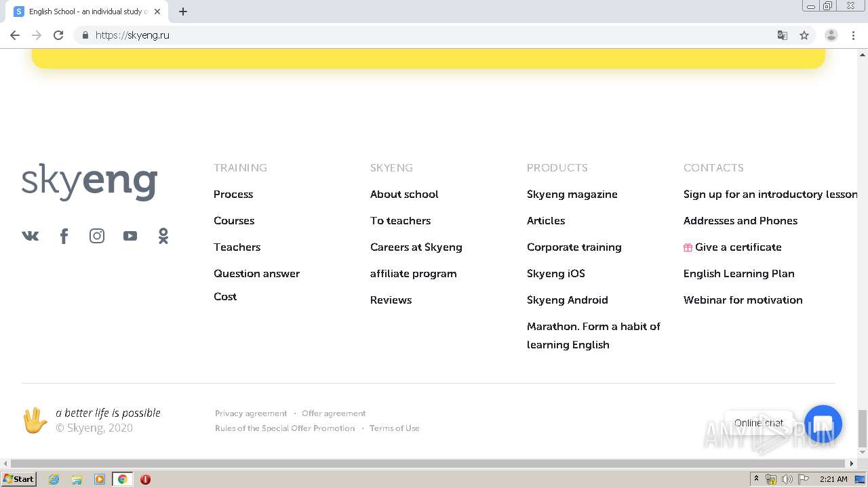Click the Action Center flag icon

[804, 479]
